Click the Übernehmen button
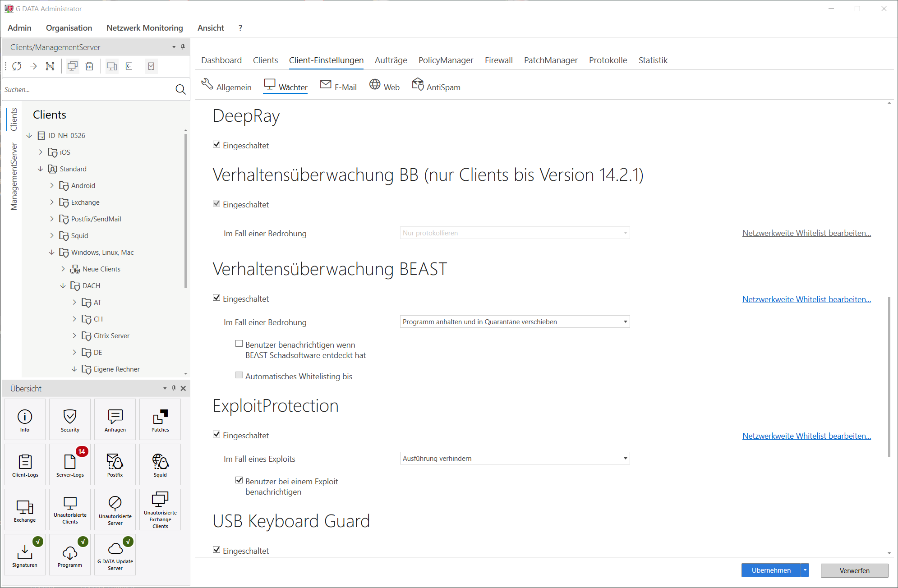898x588 pixels. coord(771,570)
